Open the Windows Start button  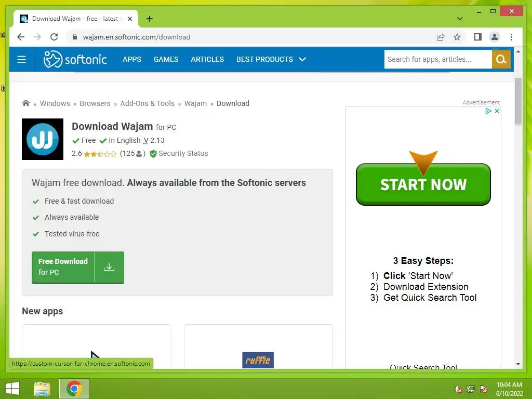[12, 389]
